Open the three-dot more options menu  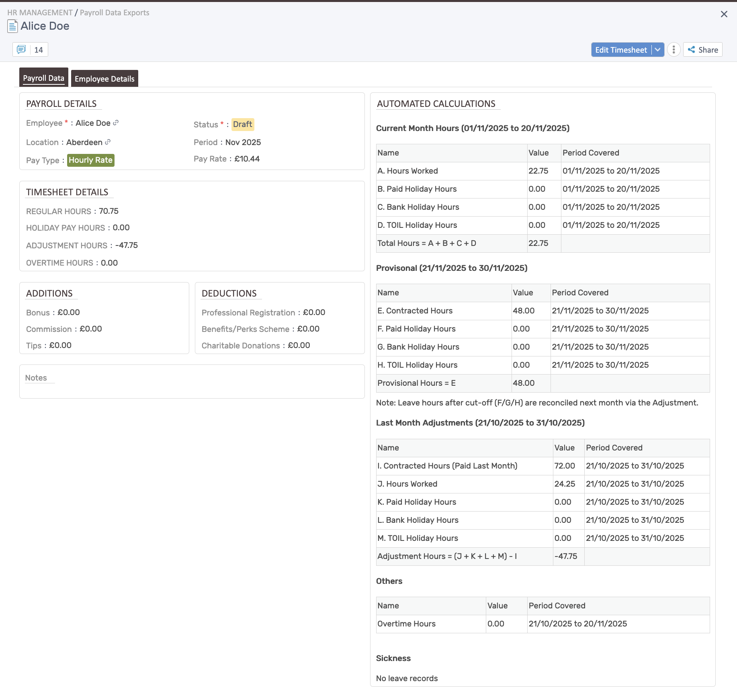point(674,49)
